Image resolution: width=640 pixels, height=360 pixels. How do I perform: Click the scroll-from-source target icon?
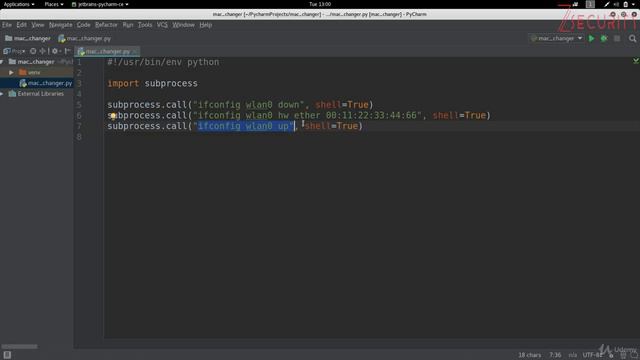click(x=33, y=51)
